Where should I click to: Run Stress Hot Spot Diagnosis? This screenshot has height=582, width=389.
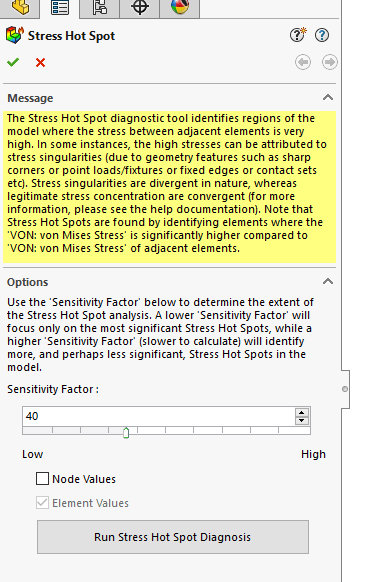173,537
